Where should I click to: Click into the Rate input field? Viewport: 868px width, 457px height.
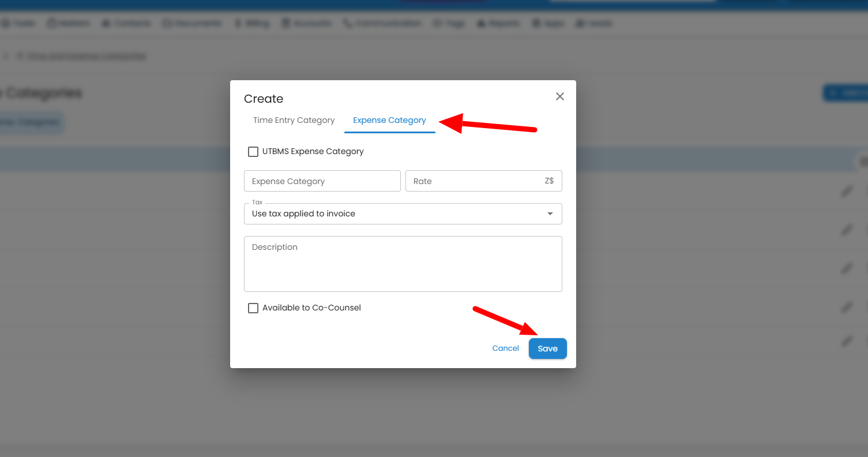click(476, 181)
